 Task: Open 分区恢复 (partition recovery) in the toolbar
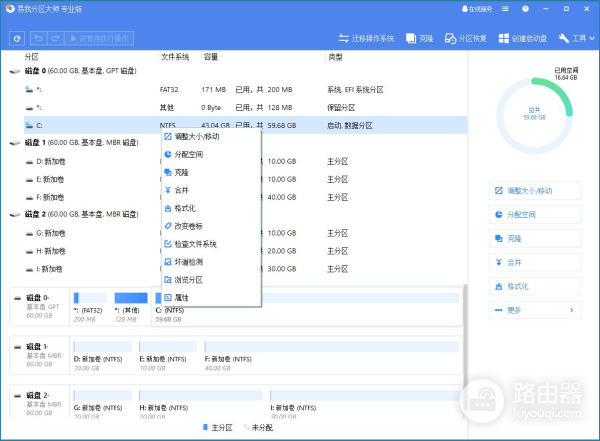click(x=464, y=38)
